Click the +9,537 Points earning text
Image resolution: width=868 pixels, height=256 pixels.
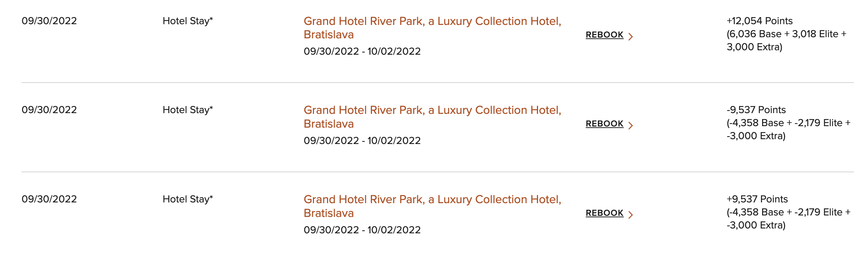click(x=757, y=199)
